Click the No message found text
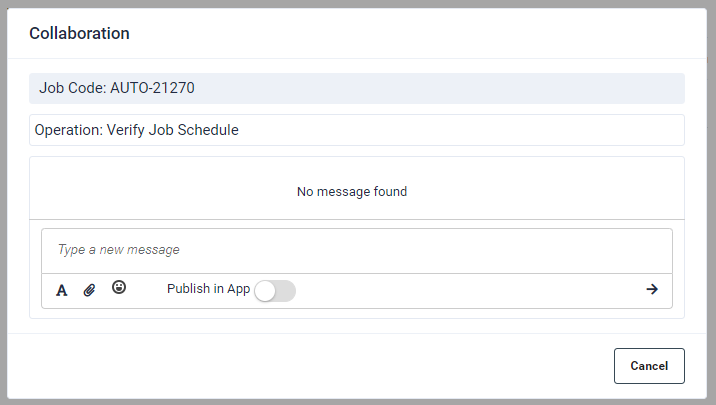Screen dimensions: 716x405 (352, 191)
